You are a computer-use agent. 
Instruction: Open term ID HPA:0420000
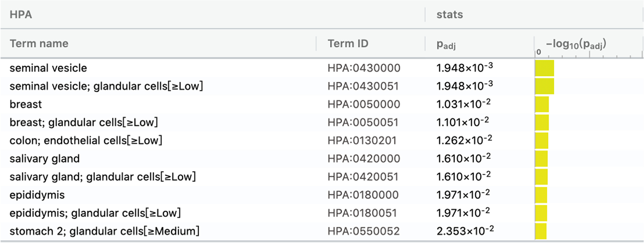pos(364,159)
